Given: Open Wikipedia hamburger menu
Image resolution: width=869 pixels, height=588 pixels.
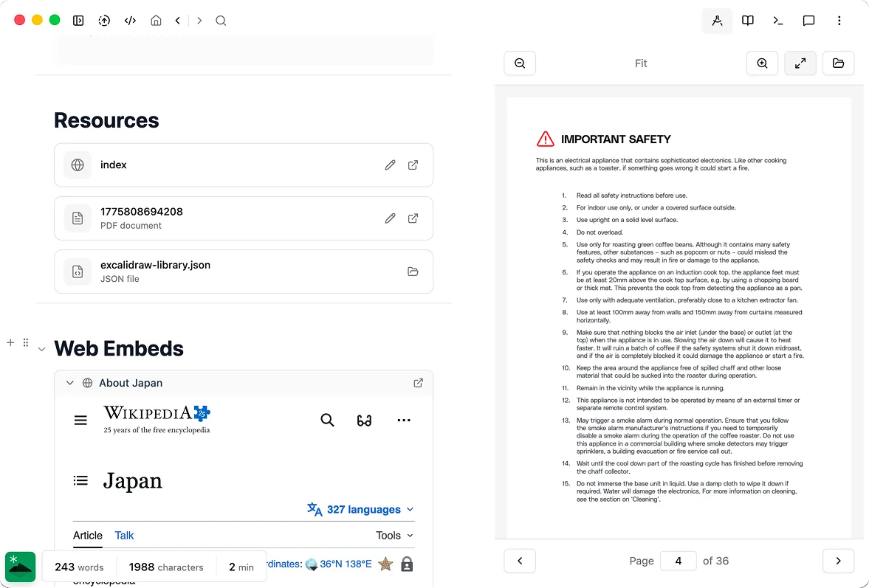Looking at the screenshot, I should (80, 421).
